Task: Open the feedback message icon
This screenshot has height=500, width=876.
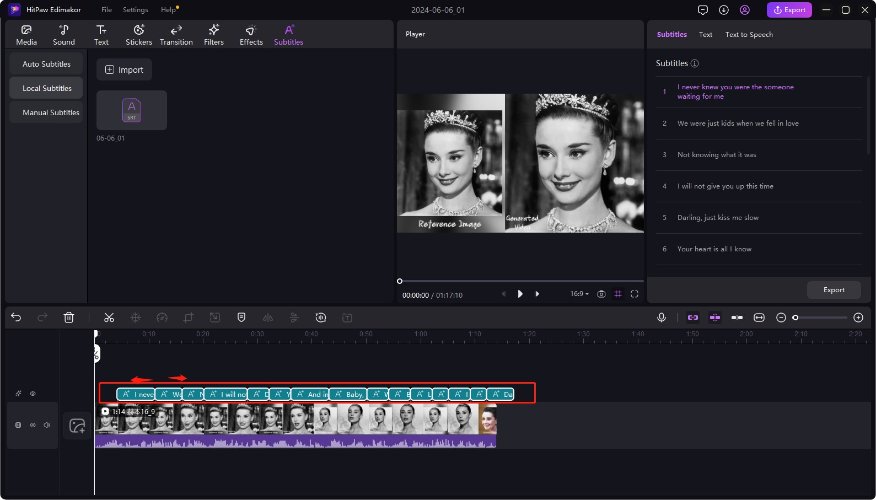Action: pyautogui.click(x=703, y=10)
